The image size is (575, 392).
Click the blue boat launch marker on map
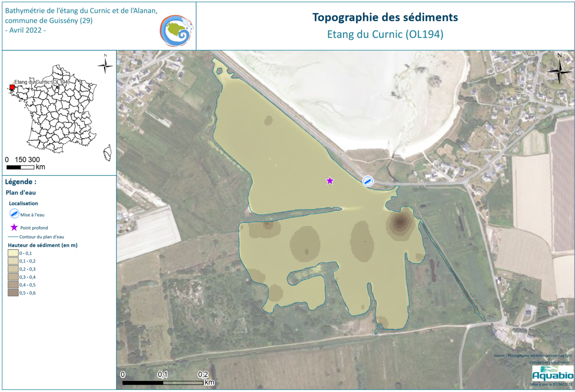coord(368,181)
